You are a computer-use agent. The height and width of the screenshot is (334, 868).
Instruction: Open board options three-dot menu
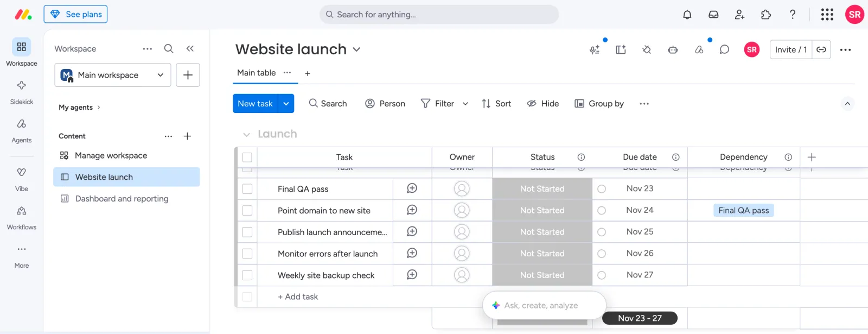pos(845,49)
